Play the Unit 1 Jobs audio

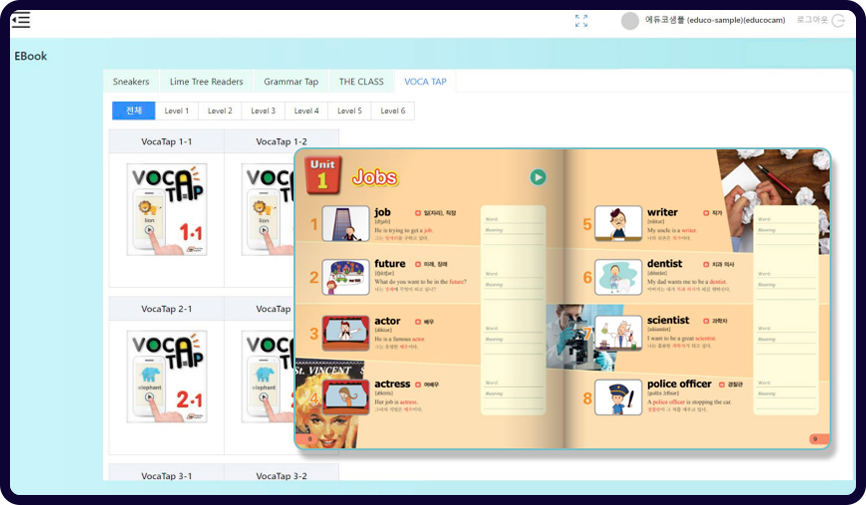pos(538,177)
